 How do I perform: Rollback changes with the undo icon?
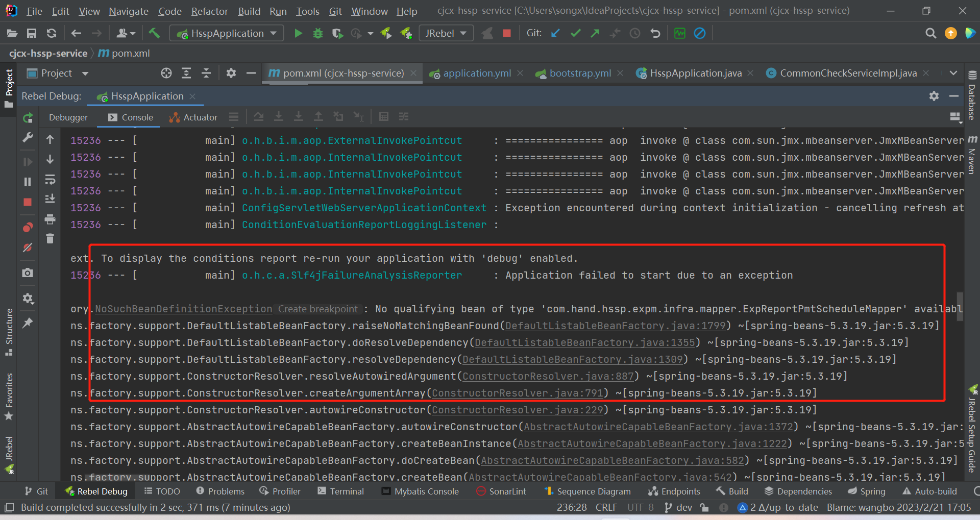pyautogui.click(x=655, y=33)
